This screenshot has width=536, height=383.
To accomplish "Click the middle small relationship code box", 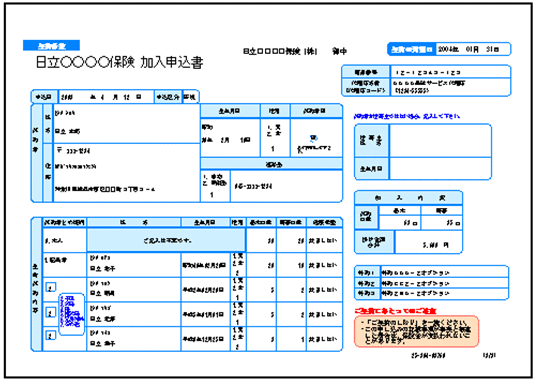I will pyautogui.click(x=51, y=312).
